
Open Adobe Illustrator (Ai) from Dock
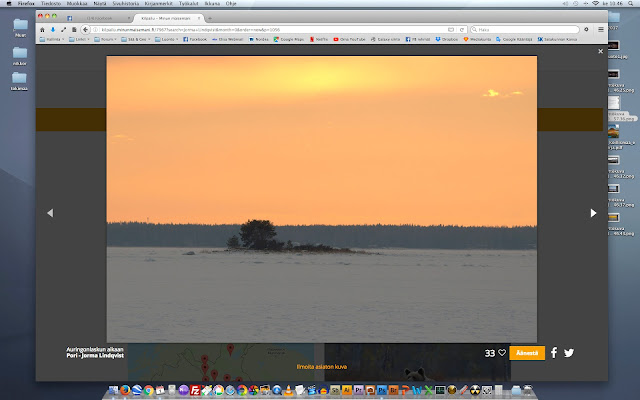click(x=347, y=390)
